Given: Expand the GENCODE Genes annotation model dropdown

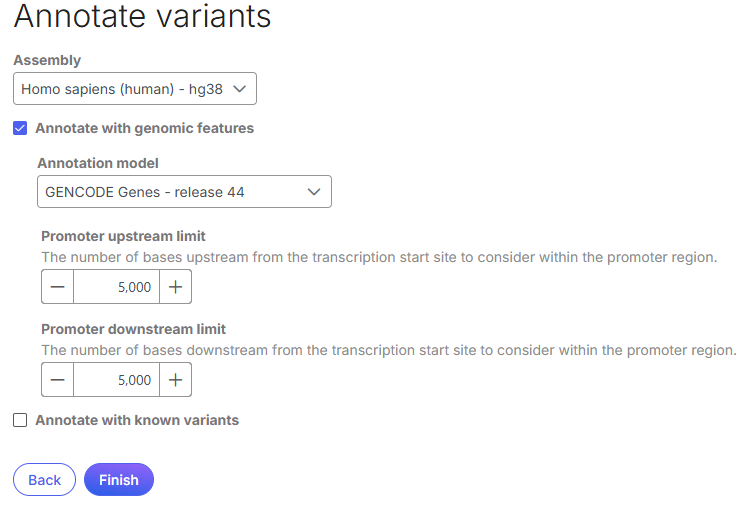Looking at the screenshot, I should (184, 191).
